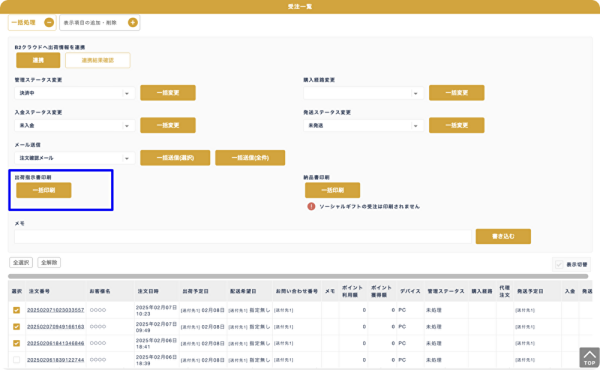600x370 pixels.
Task: Open 入金ステータス変更 dropdown showing 未入金
Action: (75, 126)
